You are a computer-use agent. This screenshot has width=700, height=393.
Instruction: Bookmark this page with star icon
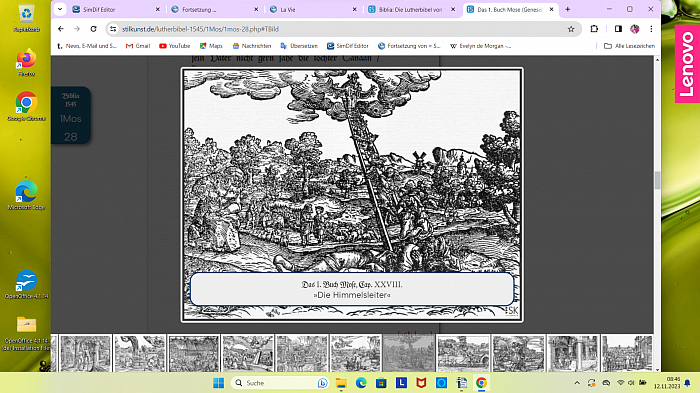click(571, 29)
